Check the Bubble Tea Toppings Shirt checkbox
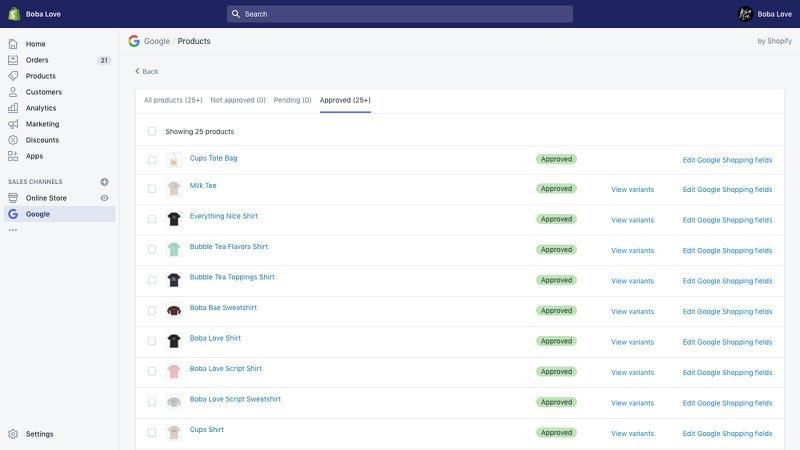The width and height of the screenshot is (800, 450). (152, 280)
